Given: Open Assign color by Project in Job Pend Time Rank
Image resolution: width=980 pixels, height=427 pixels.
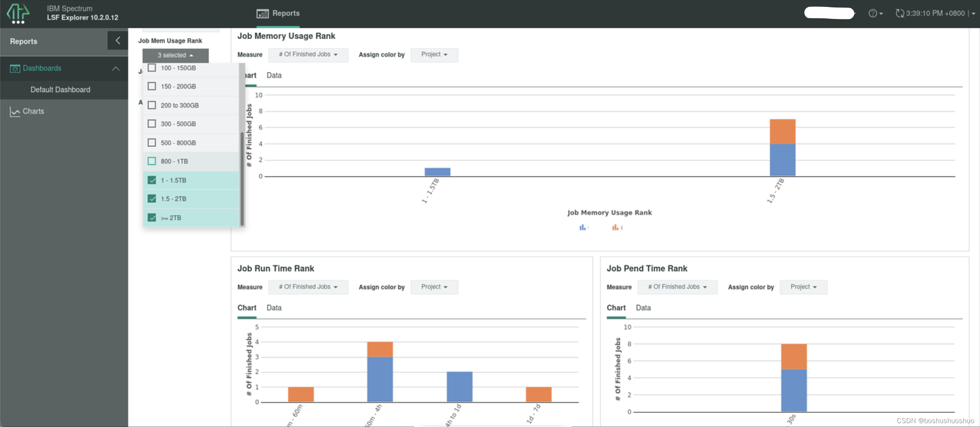Looking at the screenshot, I should coord(803,287).
